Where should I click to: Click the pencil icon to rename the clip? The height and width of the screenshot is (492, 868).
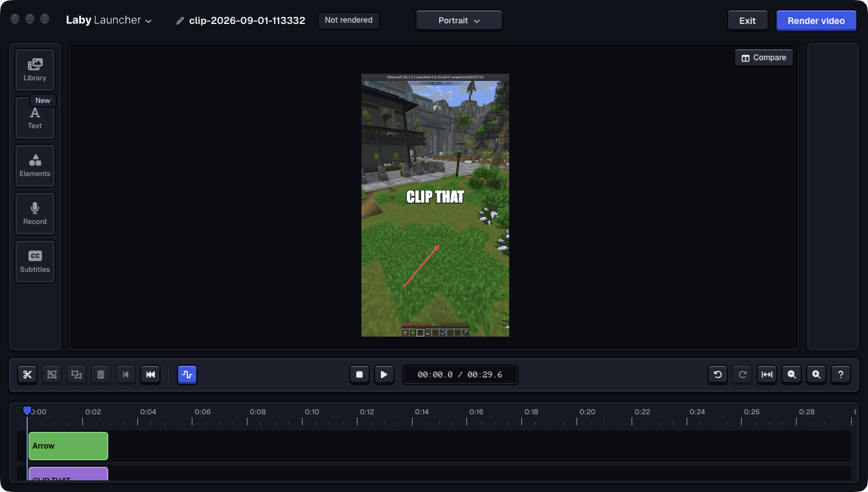pyautogui.click(x=180, y=21)
